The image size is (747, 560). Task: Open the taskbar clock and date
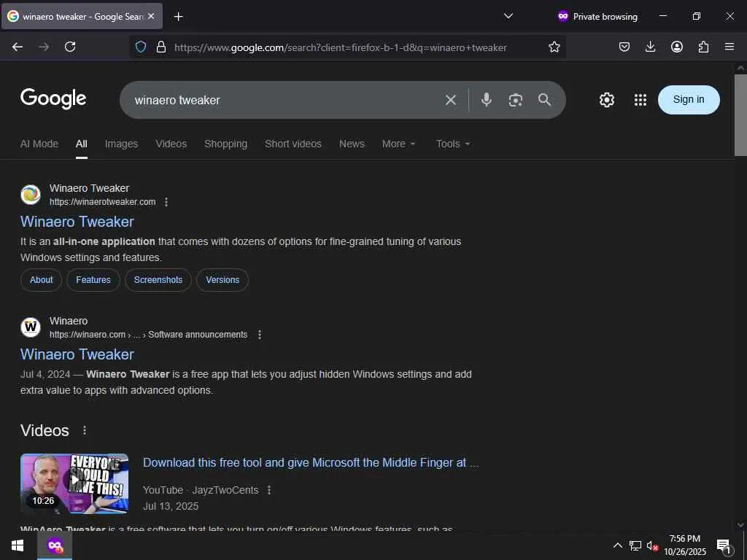click(685, 545)
